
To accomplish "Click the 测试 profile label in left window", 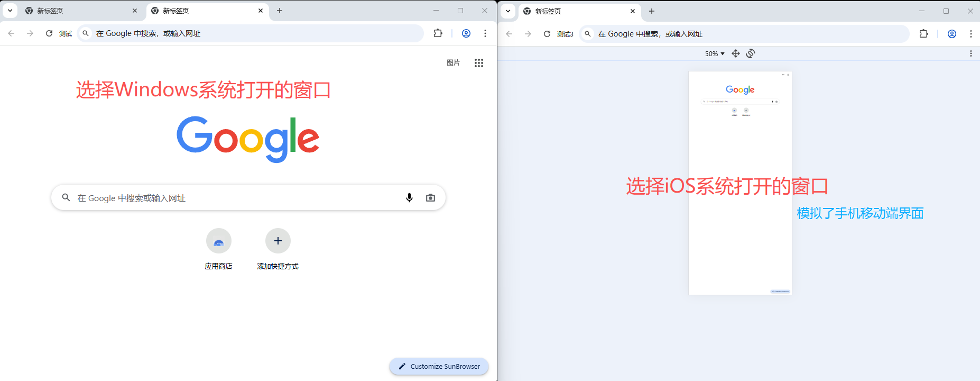I will pyautogui.click(x=66, y=33).
